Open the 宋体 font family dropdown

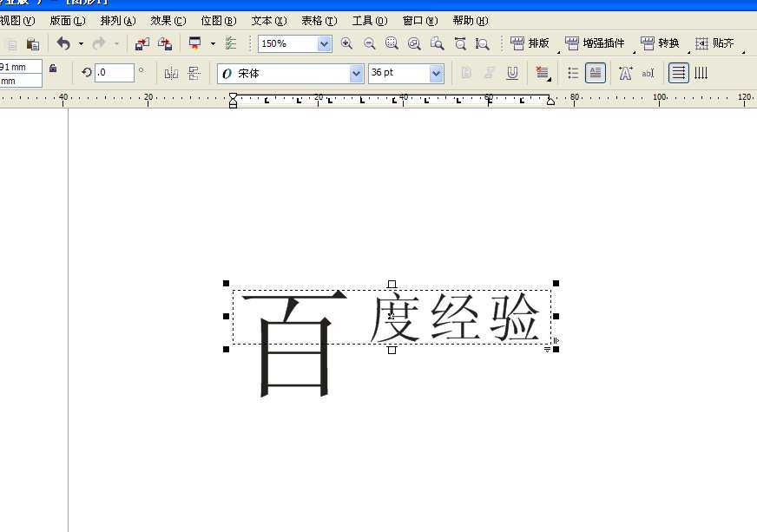pyautogui.click(x=356, y=73)
